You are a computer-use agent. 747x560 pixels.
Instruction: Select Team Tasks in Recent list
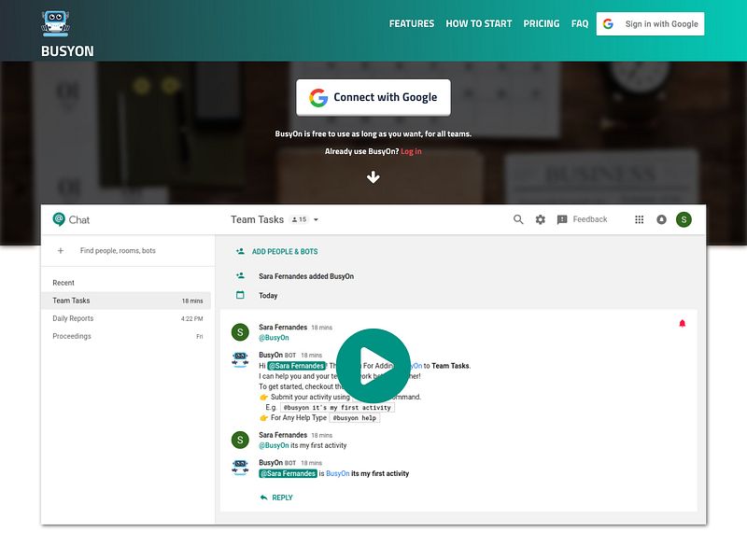pyautogui.click(x=126, y=301)
